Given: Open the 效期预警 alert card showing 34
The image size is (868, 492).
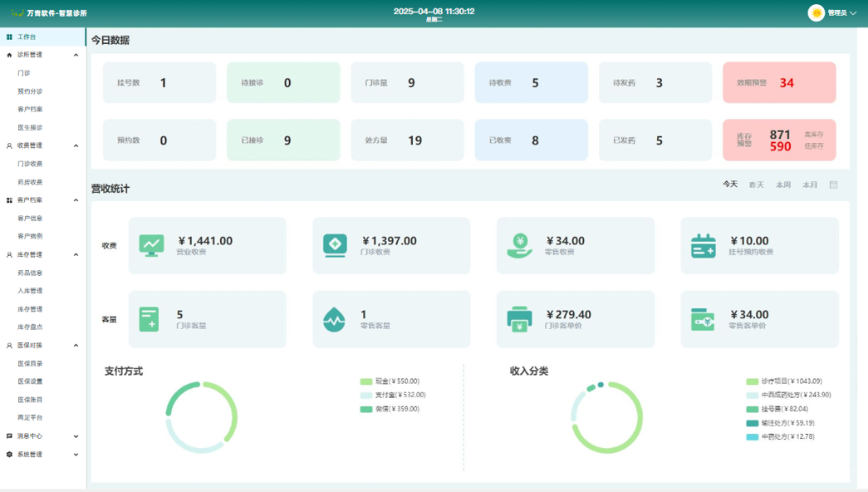Looking at the screenshot, I should tap(779, 82).
